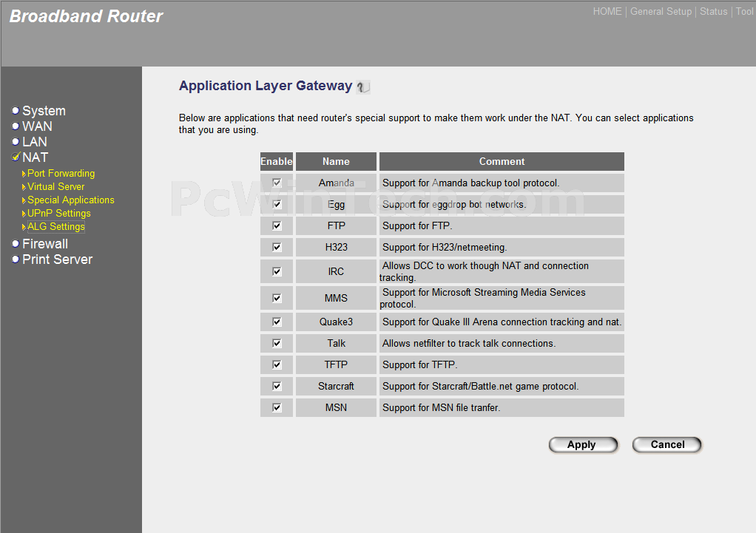Screen dimensions: 756x533
Task: Click the arrow beside Virtual Server
Action: click(24, 187)
